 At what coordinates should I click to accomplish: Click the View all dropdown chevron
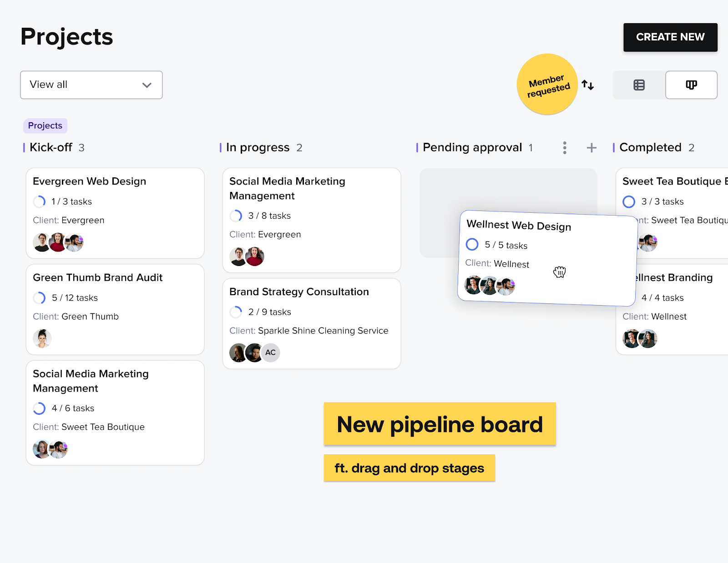coord(147,85)
